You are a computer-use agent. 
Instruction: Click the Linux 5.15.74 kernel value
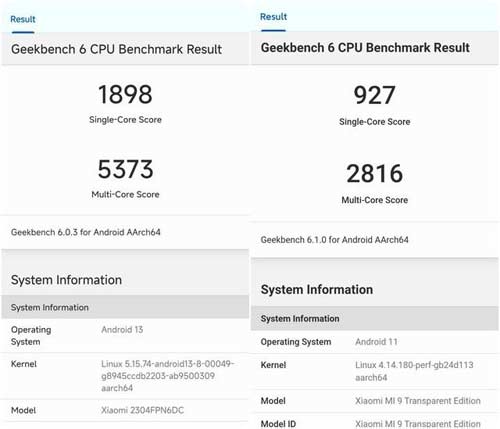[167, 376]
